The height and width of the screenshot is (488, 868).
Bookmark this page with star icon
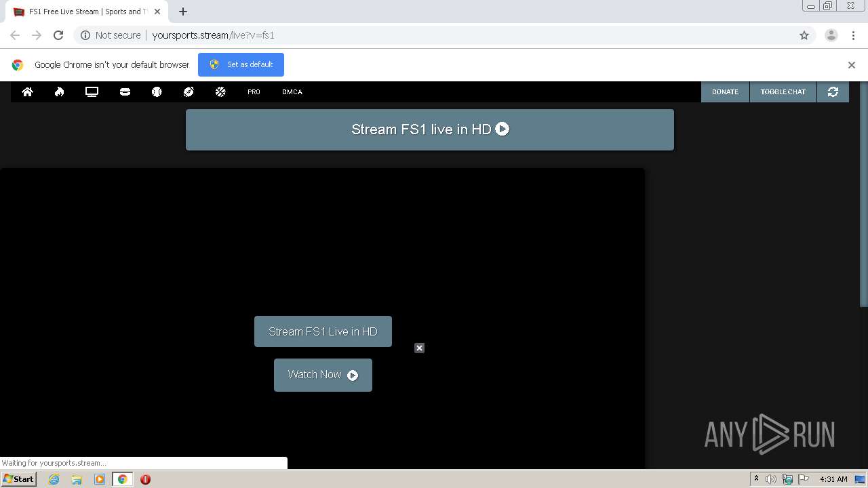pos(804,35)
